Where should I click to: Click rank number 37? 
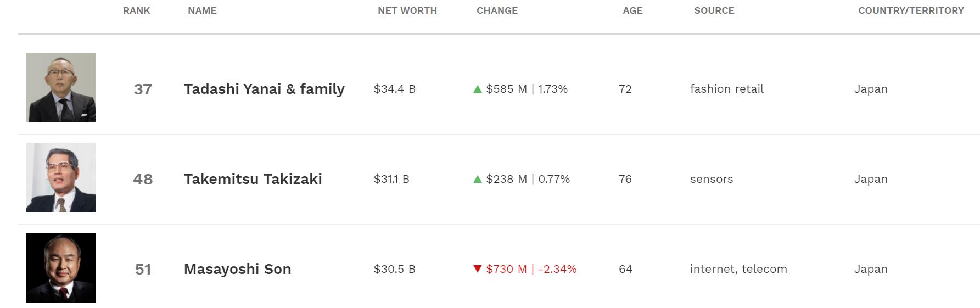tap(143, 89)
